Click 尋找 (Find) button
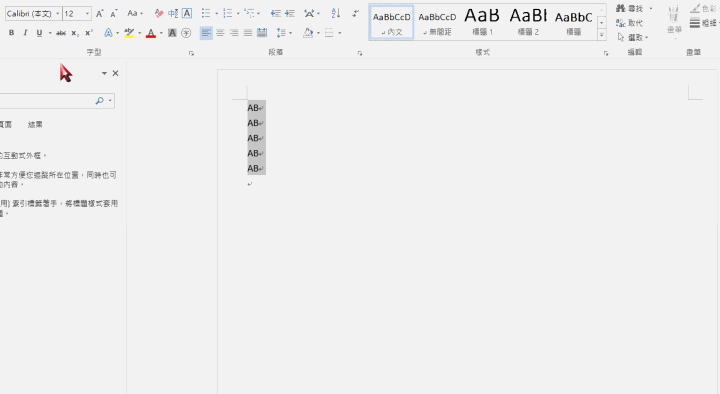 [630, 8]
